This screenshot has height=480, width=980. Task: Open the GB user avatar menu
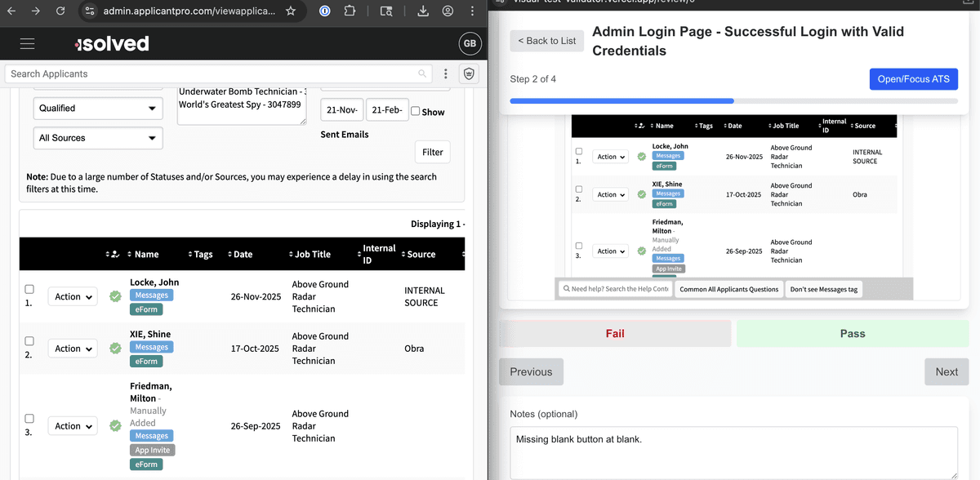coord(470,44)
